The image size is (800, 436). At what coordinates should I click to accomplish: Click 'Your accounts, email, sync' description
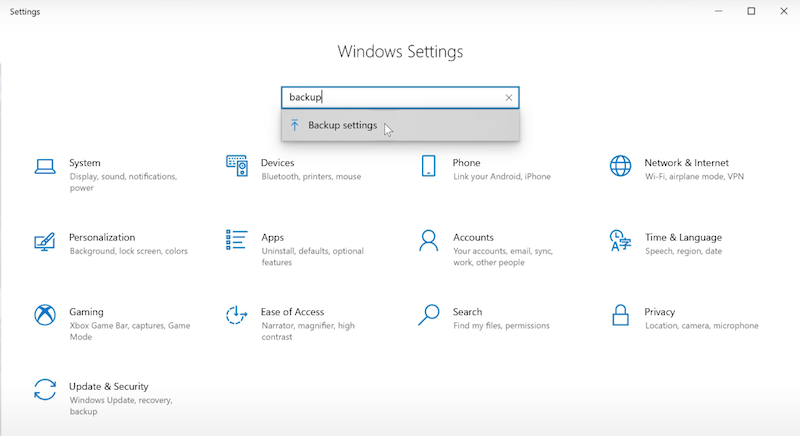point(503,257)
